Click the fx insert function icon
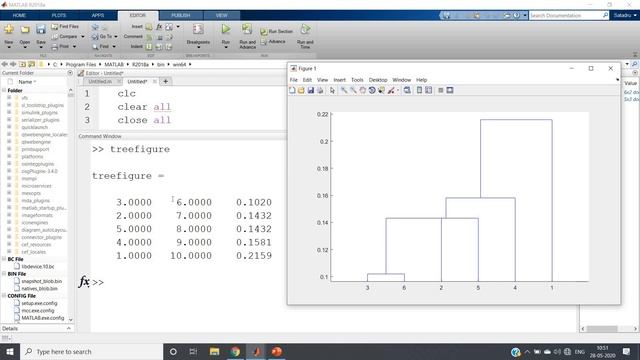 coord(159,27)
